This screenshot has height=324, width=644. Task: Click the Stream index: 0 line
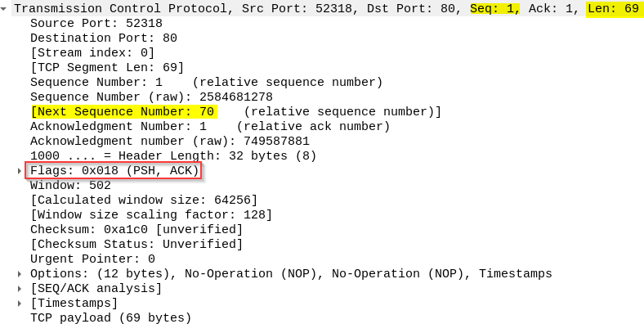coord(92,53)
